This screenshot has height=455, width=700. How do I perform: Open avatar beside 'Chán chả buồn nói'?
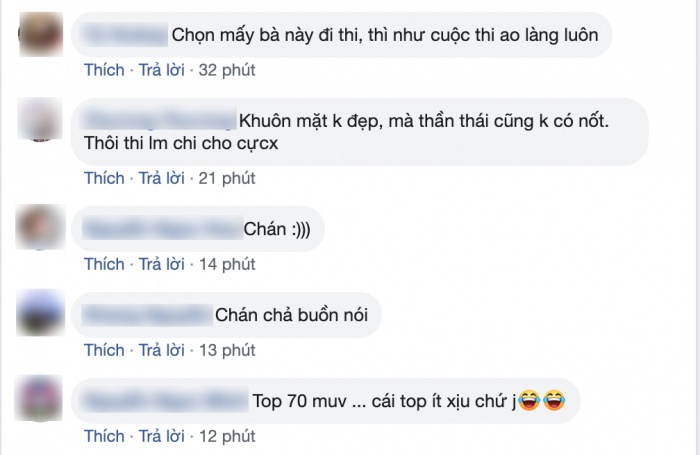pos(41,313)
